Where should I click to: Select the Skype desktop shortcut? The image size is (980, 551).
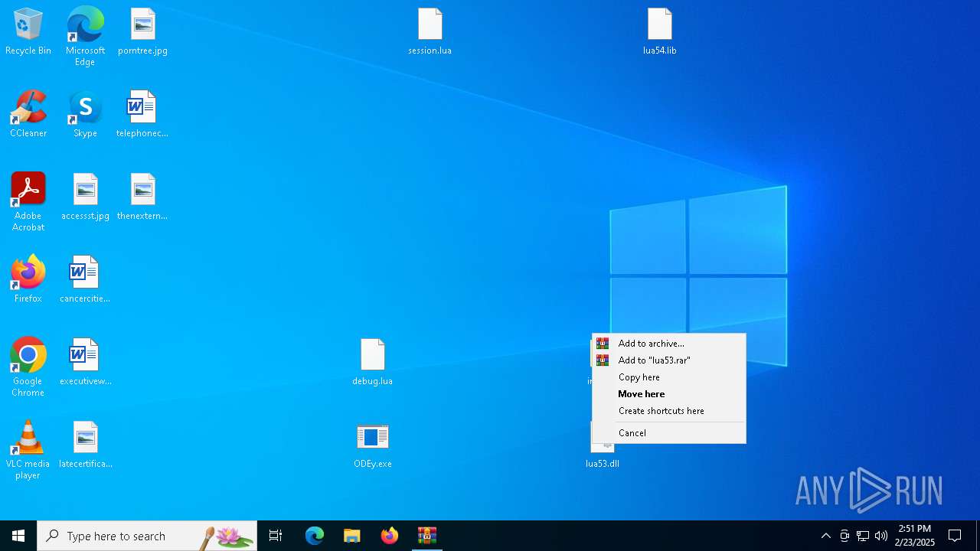[x=85, y=115]
